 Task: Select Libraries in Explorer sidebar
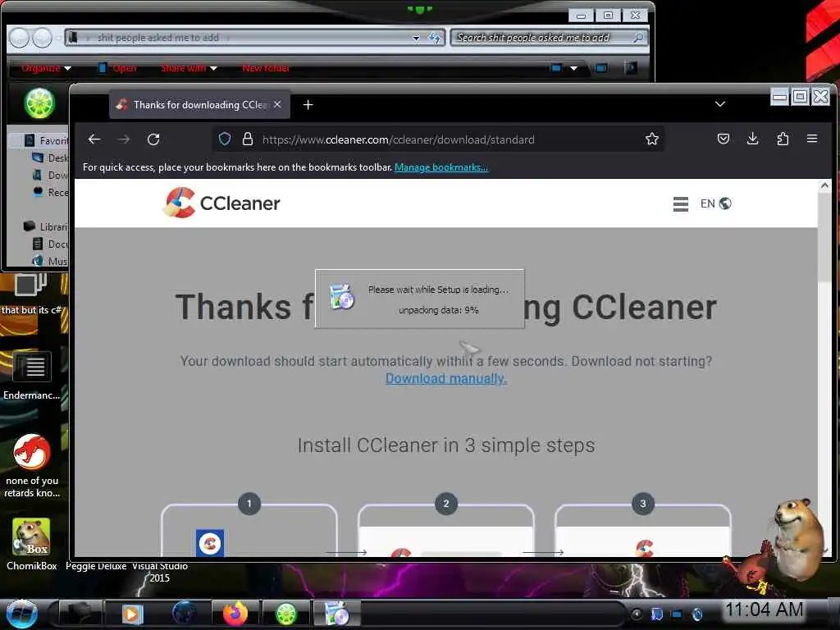point(46,226)
